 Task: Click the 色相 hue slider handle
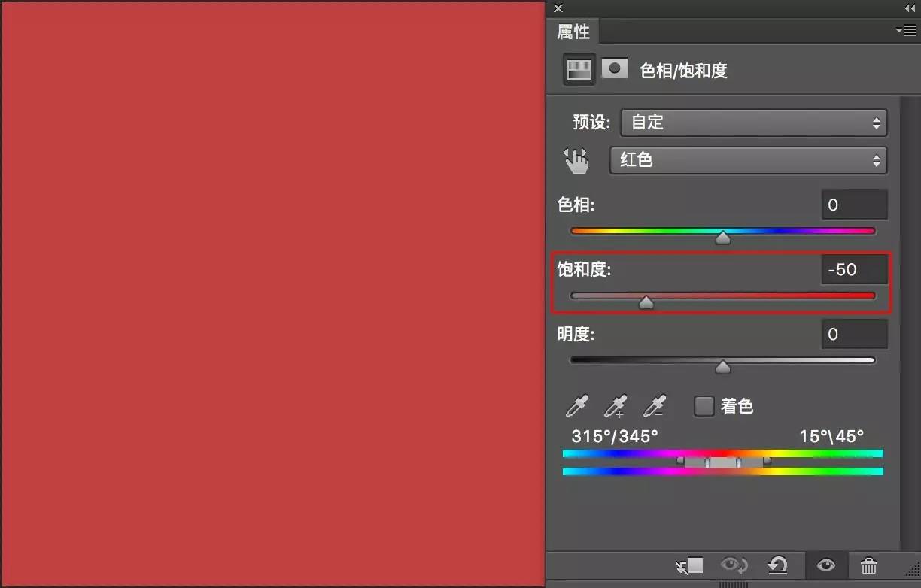tap(723, 238)
